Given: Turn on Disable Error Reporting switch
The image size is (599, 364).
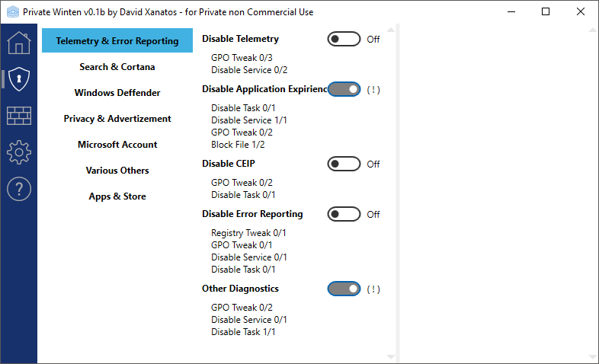Looking at the screenshot, I should pos(344,214).
